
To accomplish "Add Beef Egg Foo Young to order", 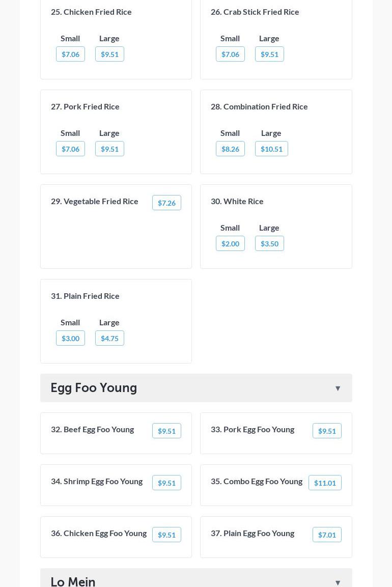I will click(166, 431).
